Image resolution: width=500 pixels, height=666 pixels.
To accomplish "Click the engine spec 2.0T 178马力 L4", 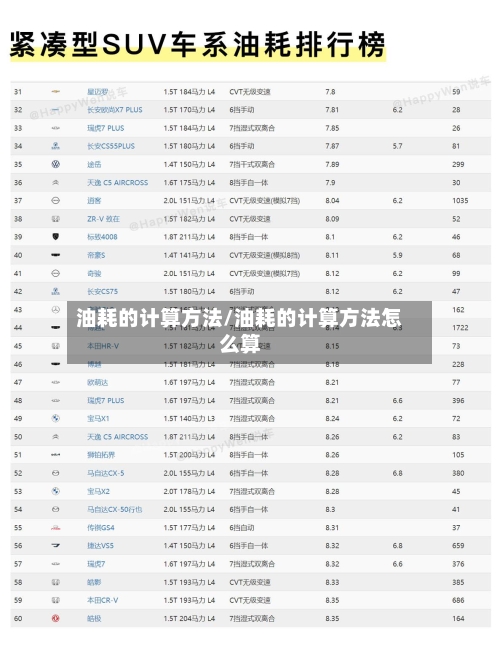I will tap(189, 491).
